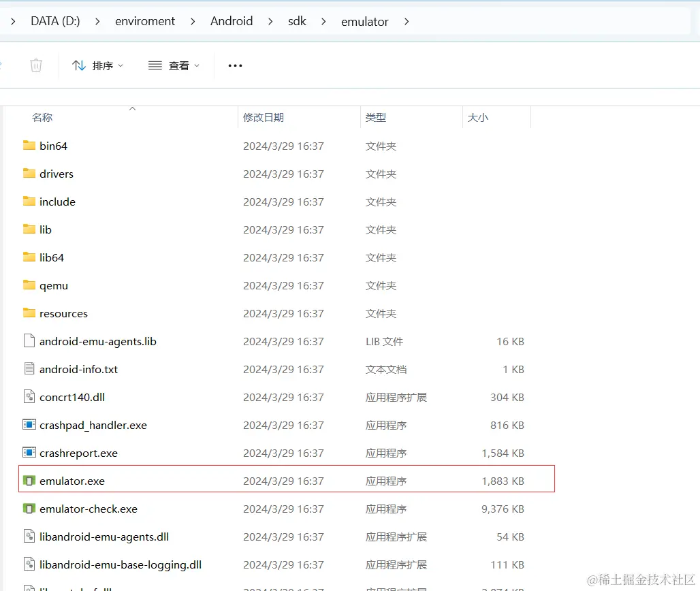The width and height of the screenshot is (700, 591).
Task: Click concrt140.dll file icon
Action: coord(29,396)
